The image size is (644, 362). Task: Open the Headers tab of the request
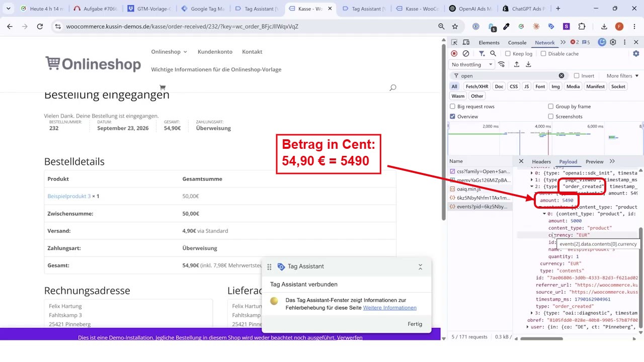point(541,161)
